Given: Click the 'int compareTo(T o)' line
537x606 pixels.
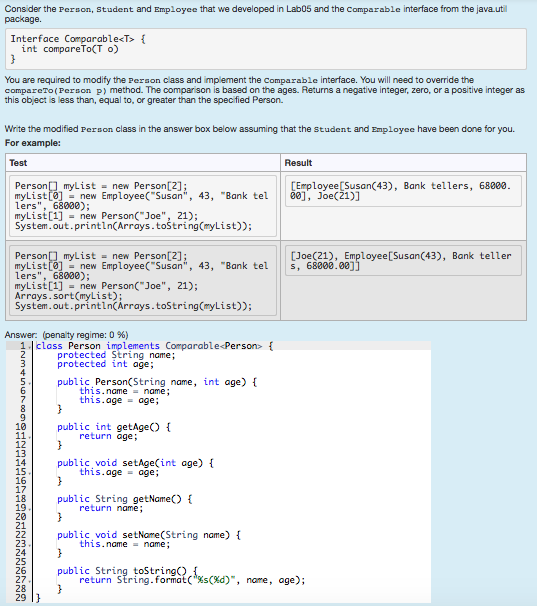Looking at the screenshot, I should coord(70,49).
